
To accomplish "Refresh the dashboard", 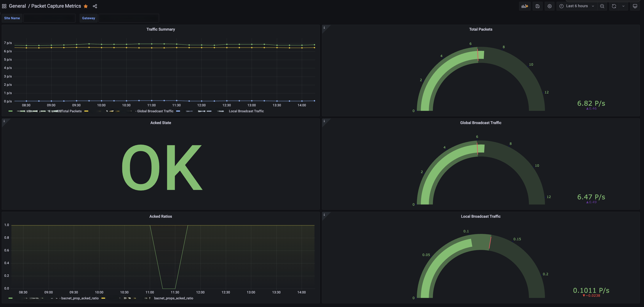I will click(x=614, y=6).
